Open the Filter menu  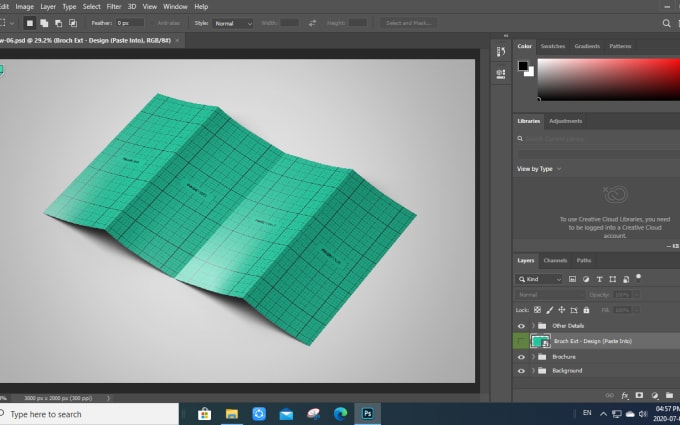pyautogui.click(x=114, y=7)
